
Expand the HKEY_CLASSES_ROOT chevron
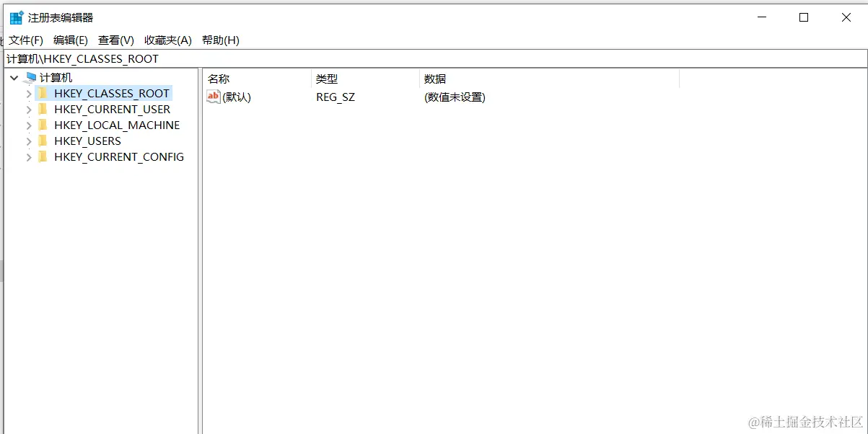pos(29,94)
